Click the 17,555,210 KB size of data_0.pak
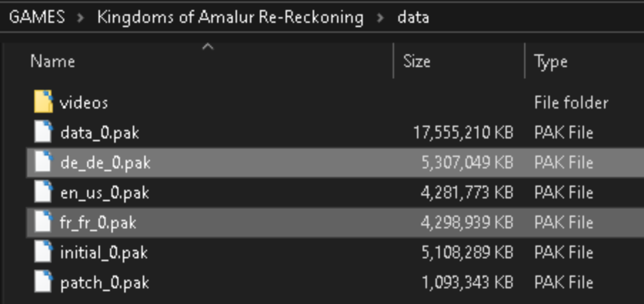644x304 pixels. [463, 133]
